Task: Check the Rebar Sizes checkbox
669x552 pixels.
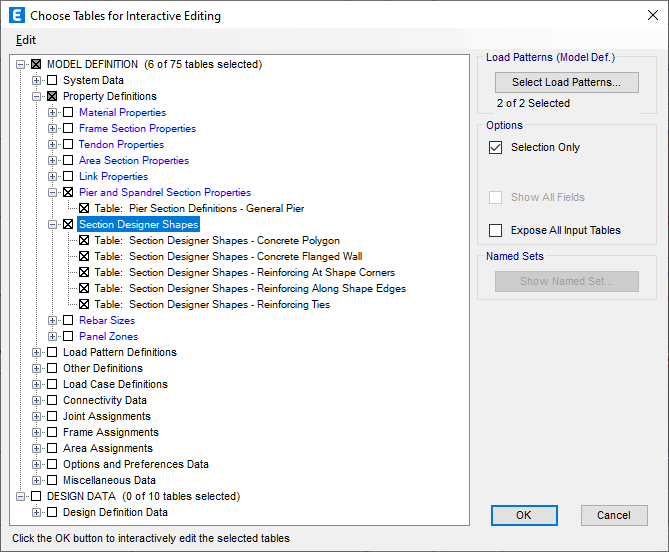Action: (x=68, y=321)
